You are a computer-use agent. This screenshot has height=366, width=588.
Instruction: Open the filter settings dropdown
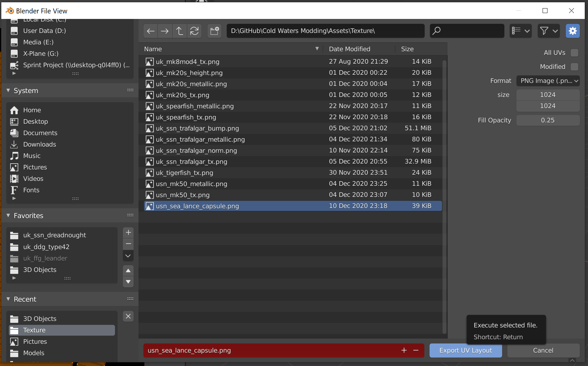[x=549, y=31]
